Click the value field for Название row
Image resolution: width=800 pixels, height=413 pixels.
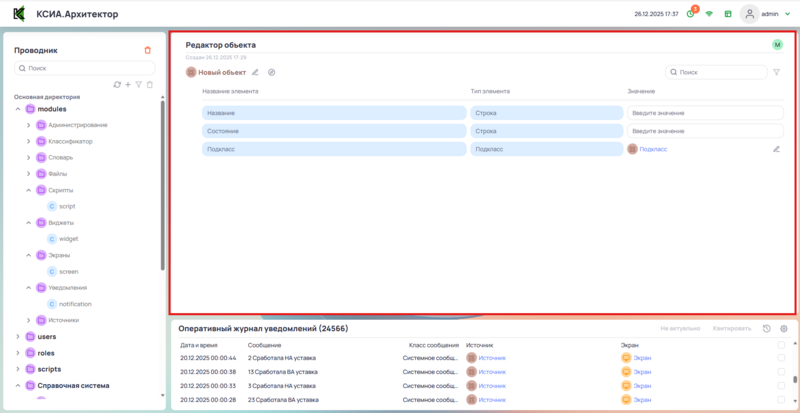[x=705, y=113]
